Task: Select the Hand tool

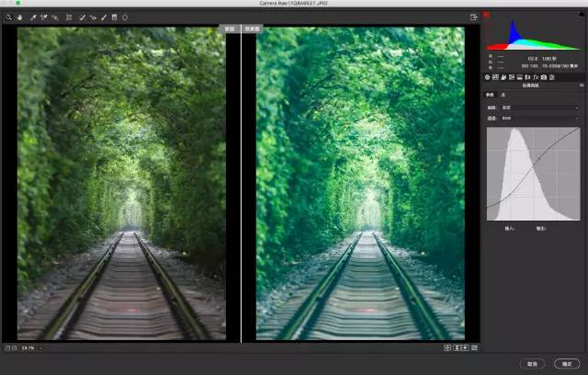Action: coord(17,17)
